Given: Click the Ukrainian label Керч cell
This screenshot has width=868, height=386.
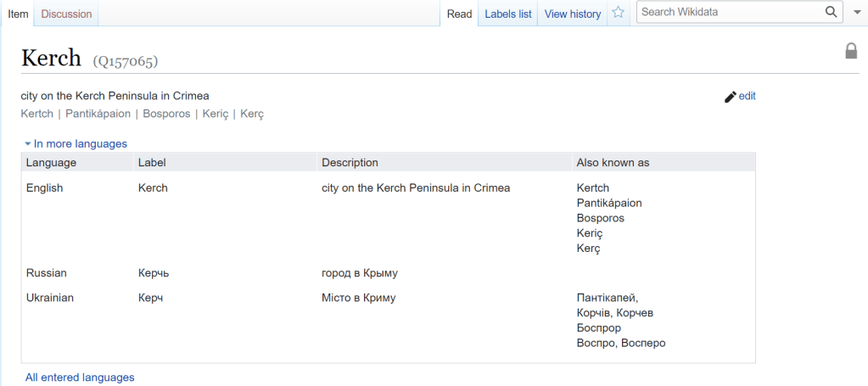Looking at the screenshot, I should coord(150,298).
